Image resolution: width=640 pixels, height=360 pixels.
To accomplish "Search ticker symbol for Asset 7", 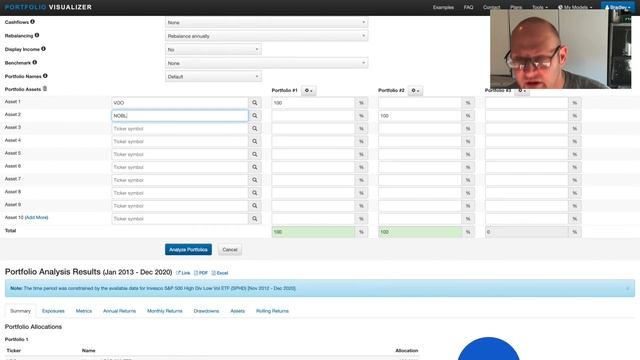I will [x=255, y=180].
